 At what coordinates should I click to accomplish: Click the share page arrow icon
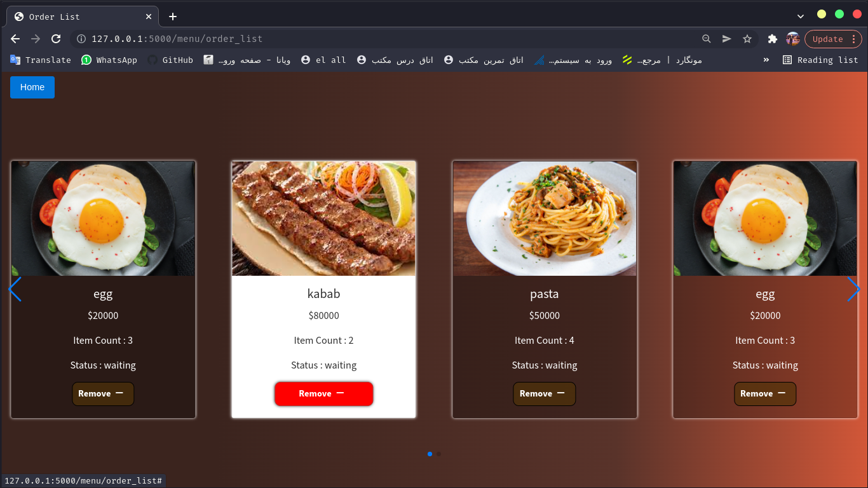pos(726,39)
